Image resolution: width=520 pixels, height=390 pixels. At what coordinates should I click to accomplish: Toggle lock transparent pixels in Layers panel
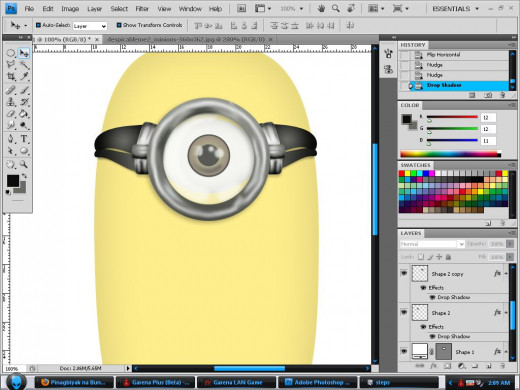[x=421, y=257]
